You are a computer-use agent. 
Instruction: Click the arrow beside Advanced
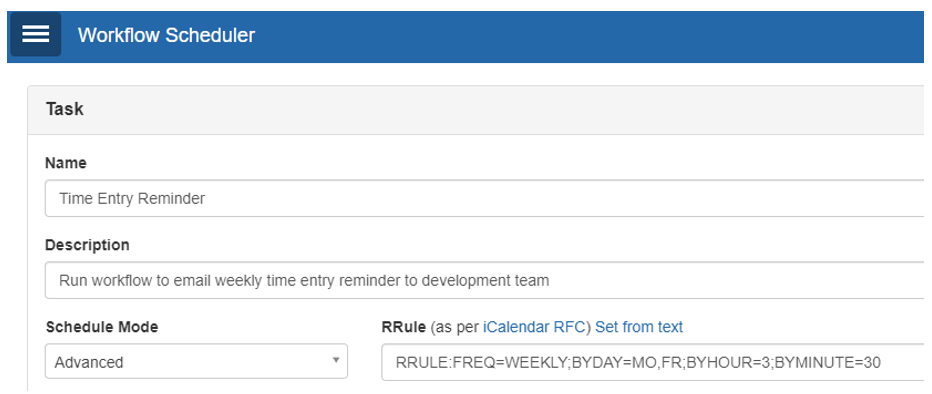pos(336,360)
